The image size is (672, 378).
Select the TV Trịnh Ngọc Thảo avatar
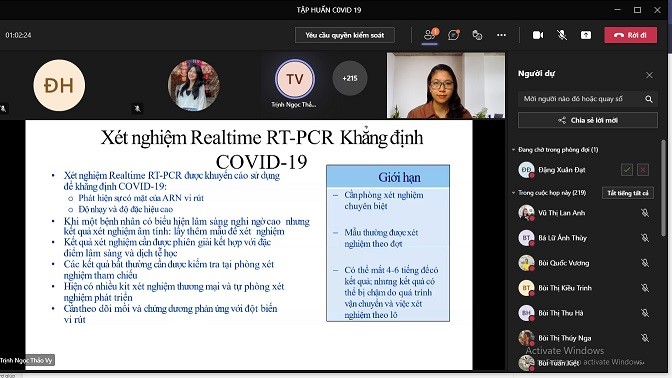coord(295,79)
